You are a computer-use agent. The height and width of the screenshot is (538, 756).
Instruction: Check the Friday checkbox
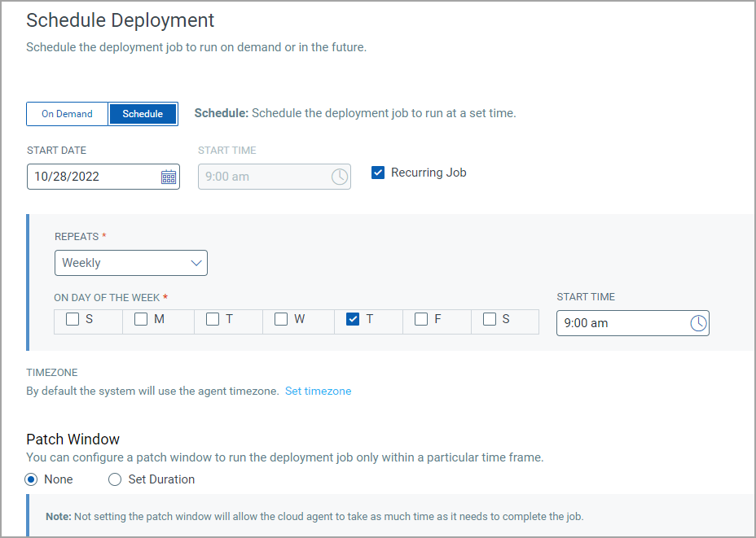421,320
